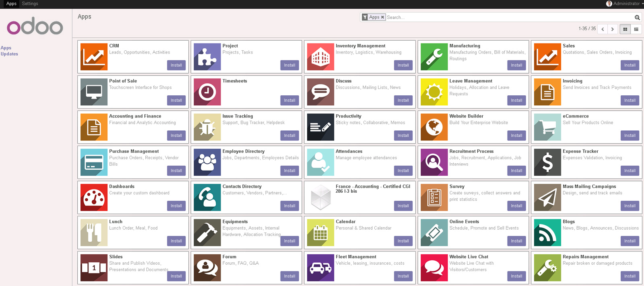The height and width of the screenshot is (286, 644).
Task: Click the Blogs RSS feed icon
Action: (x=547, y=233)
